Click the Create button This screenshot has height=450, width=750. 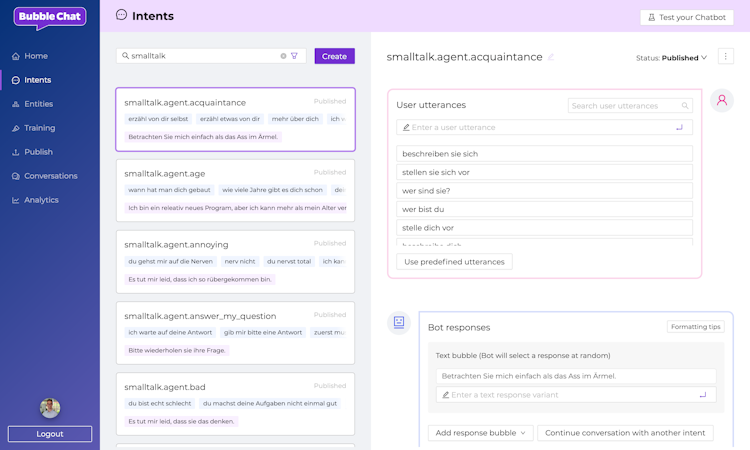[x=334, y=56]
